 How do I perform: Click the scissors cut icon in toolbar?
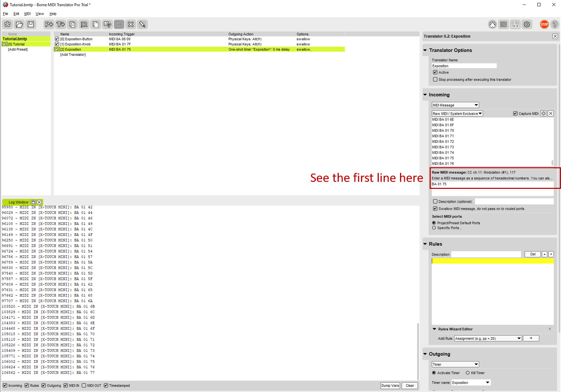coord(107,24)
